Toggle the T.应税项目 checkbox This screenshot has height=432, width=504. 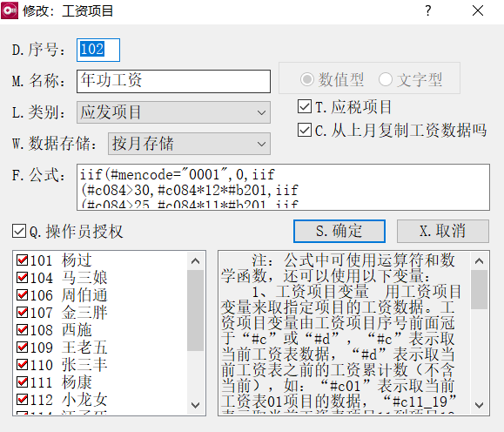click(x=305, y=106)
